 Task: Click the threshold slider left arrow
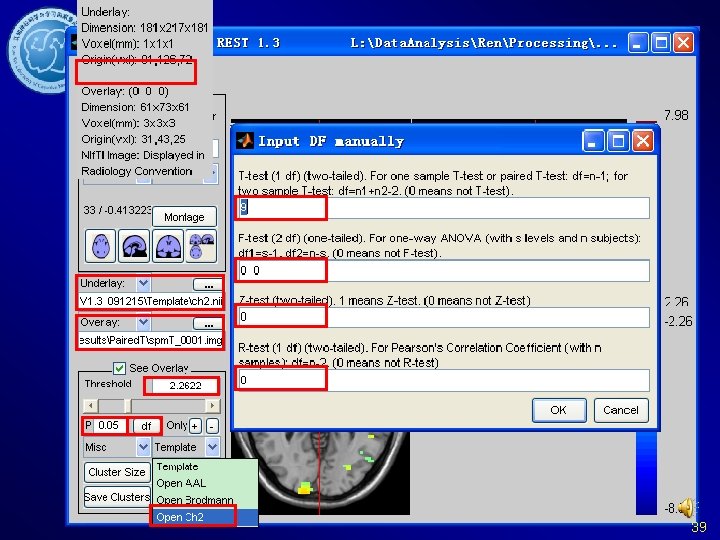pos(90,405)
